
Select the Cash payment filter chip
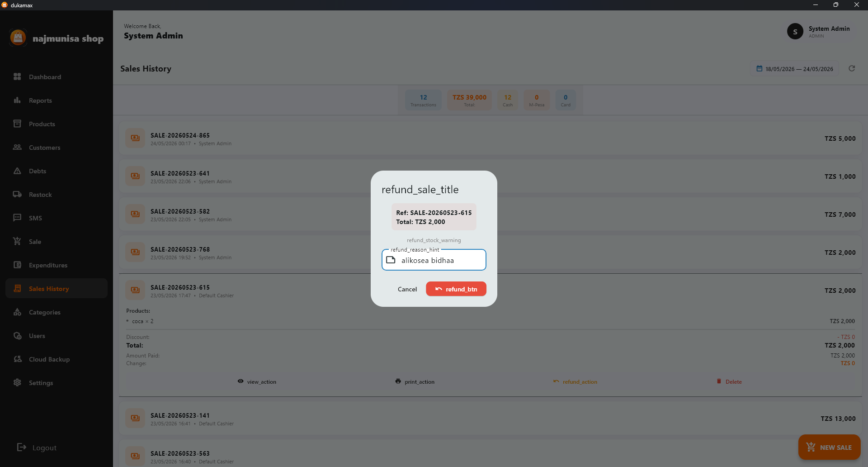pyautogui.click(x=508, y=100)
